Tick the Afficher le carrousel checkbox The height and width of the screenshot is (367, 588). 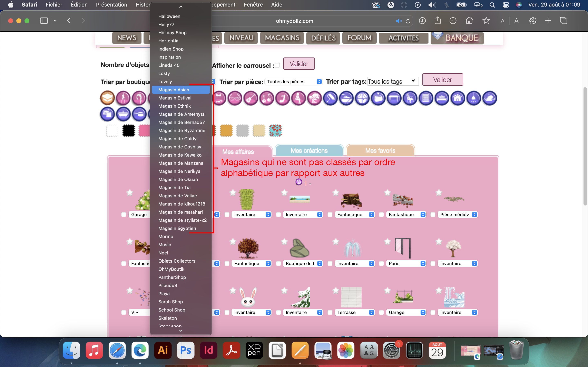click(277, 65)
